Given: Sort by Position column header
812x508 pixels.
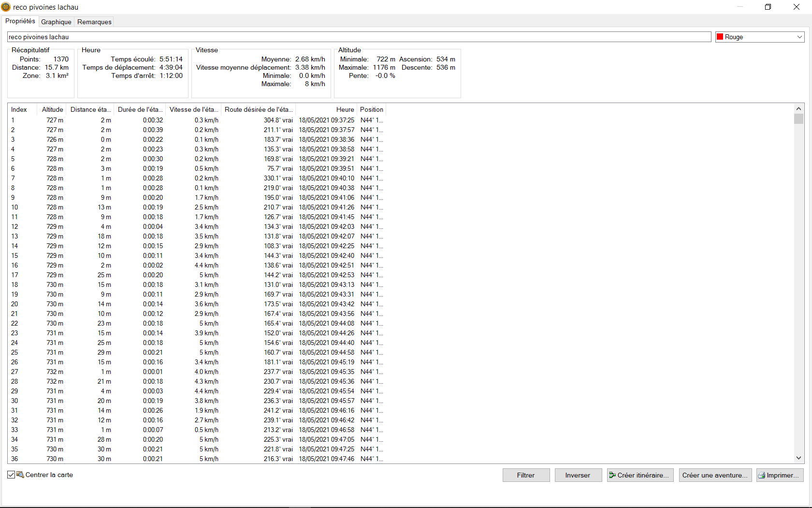Looking at the screenshot, I should click(x=372, y=109).
